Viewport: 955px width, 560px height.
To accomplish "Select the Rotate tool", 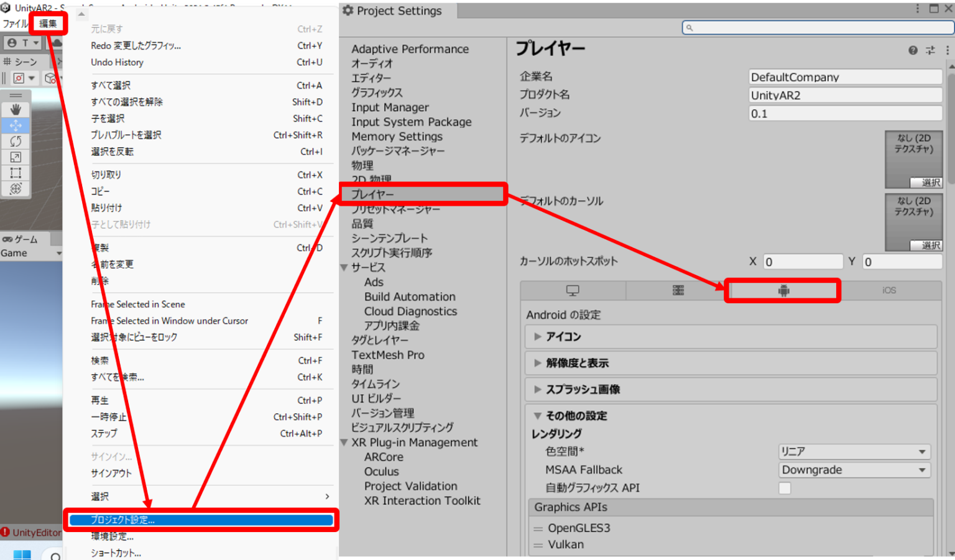I will pos(16,142).
